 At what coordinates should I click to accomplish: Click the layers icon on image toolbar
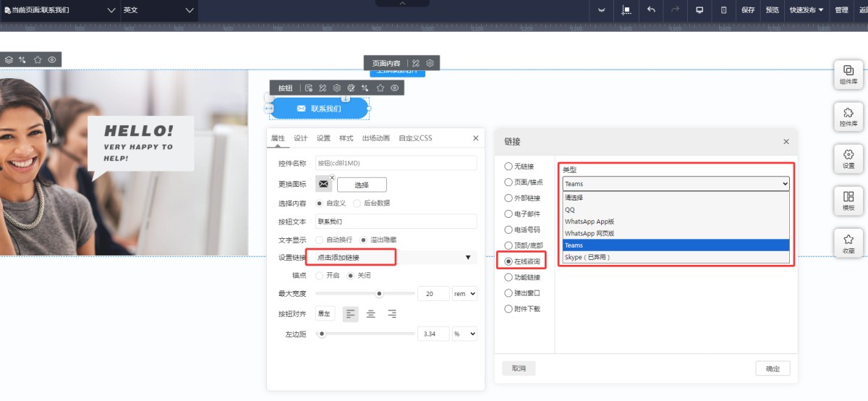coord(9,59)
